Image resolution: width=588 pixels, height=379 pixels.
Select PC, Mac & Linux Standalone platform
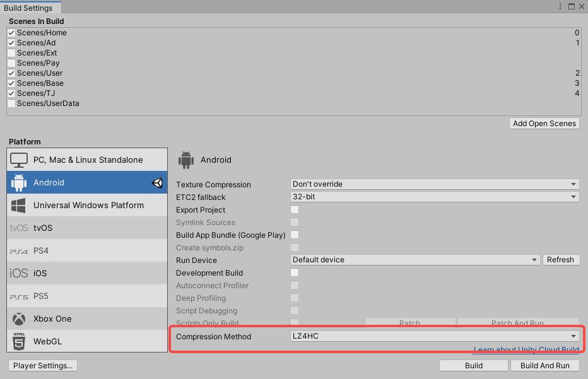pyautogui.click(x=87, y=160)
